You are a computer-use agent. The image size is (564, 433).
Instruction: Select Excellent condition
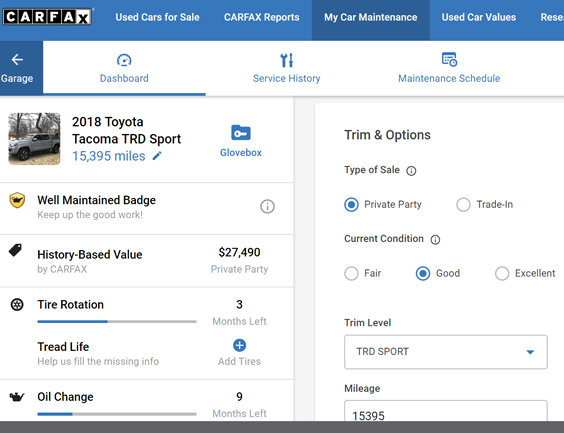[x=502, y=273]
